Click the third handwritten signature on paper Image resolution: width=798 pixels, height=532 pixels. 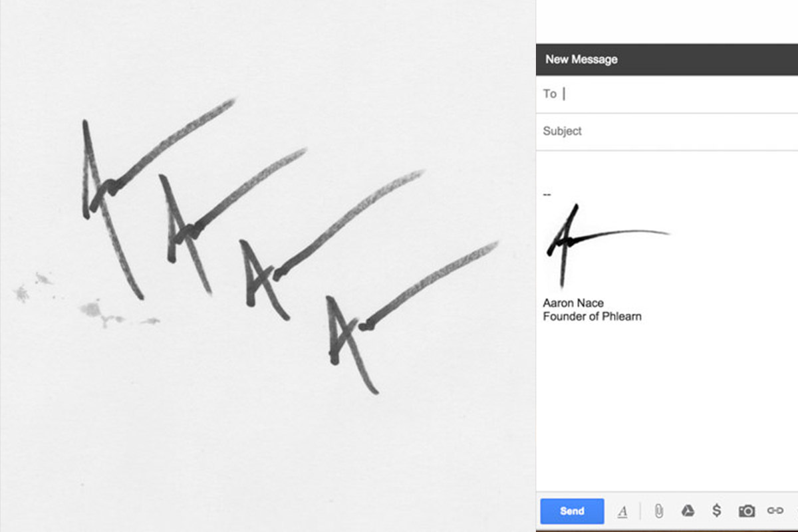331,245
